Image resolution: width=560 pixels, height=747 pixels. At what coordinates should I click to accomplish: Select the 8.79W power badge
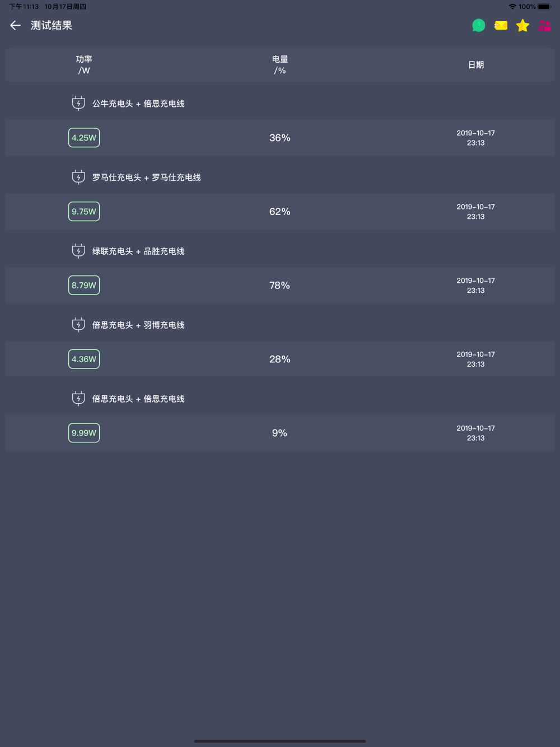point(84,286)
